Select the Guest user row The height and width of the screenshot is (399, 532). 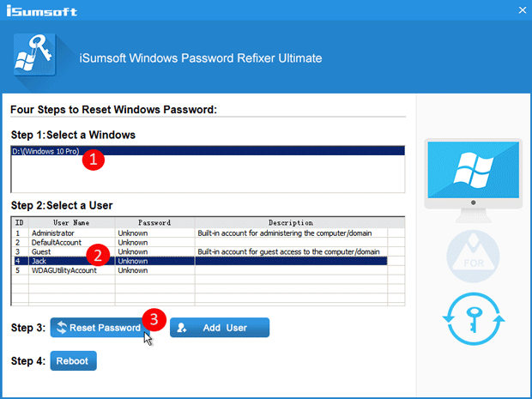click(x=200, y=251)
